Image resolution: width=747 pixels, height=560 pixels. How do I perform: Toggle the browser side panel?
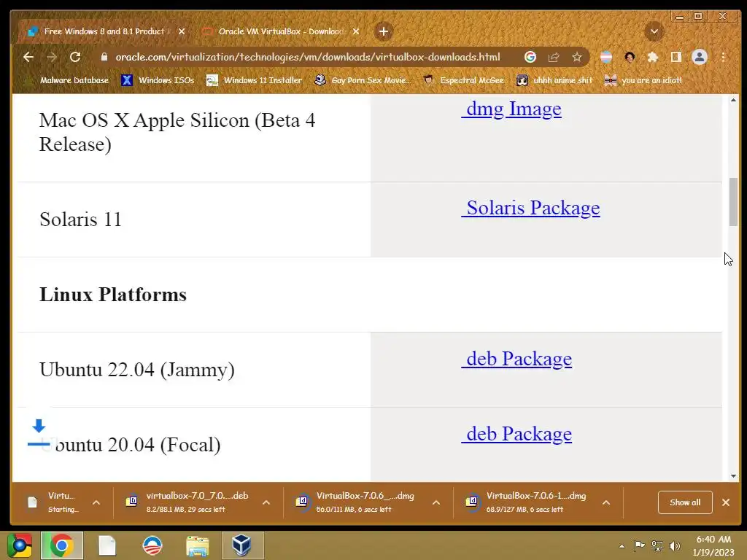click(x=676, y=57)
